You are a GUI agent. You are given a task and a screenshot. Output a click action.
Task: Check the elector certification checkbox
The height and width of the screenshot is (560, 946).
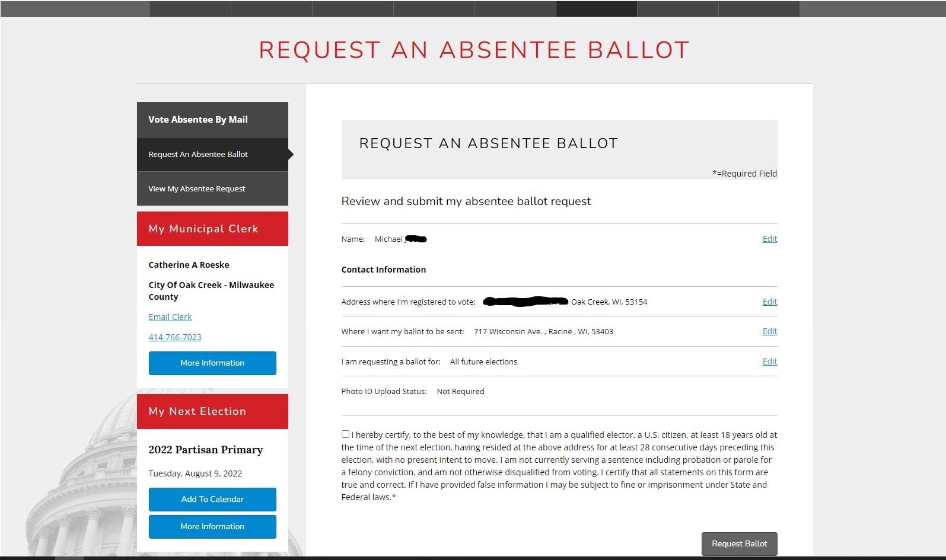(x=345, y=434)
